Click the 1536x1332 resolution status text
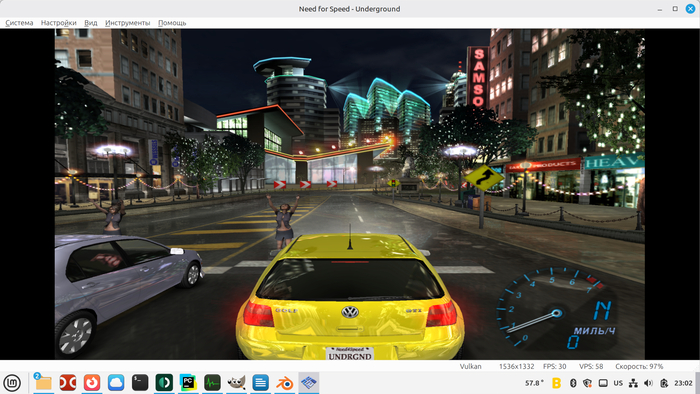 517,366
